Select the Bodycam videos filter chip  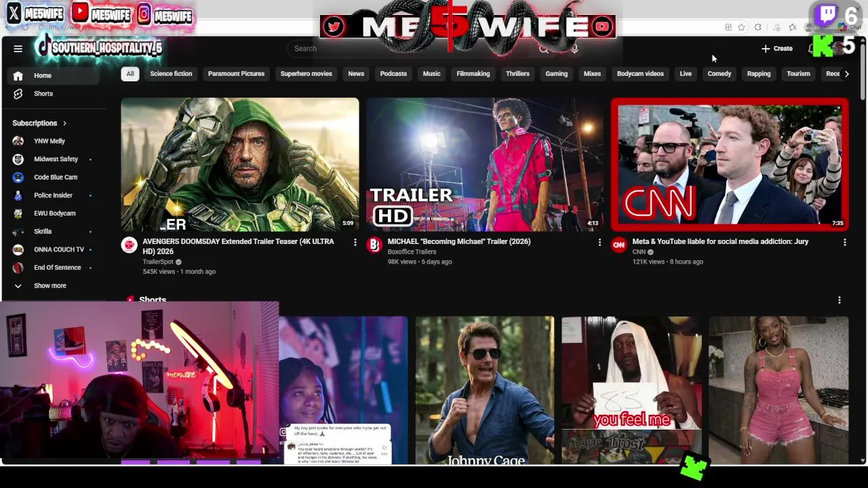click(640, 74)
